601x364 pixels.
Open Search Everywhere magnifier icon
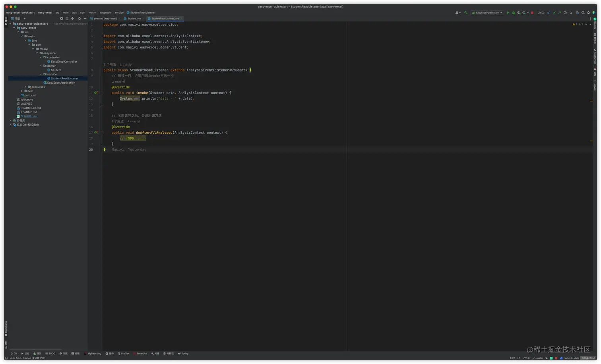583,13
